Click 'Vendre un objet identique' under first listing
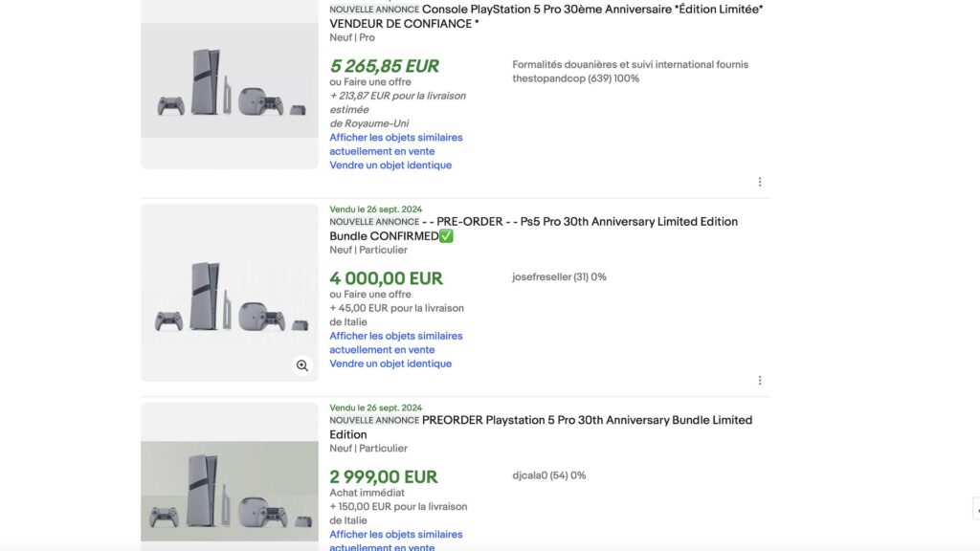 (390, 165)
